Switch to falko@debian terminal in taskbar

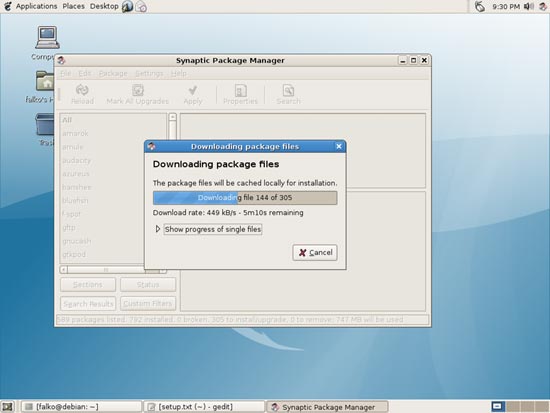pyautogui.click(x=81, y=407)
